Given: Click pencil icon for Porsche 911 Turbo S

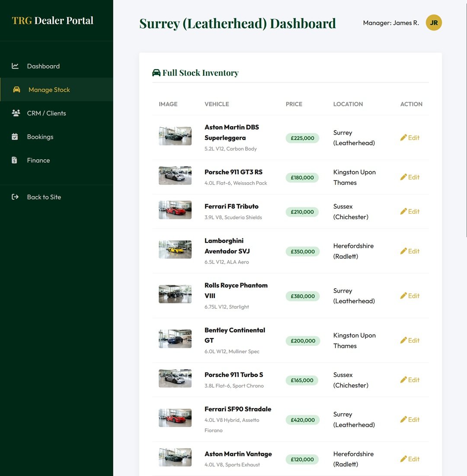Looking at the screenshot, I should pos(403,380).
